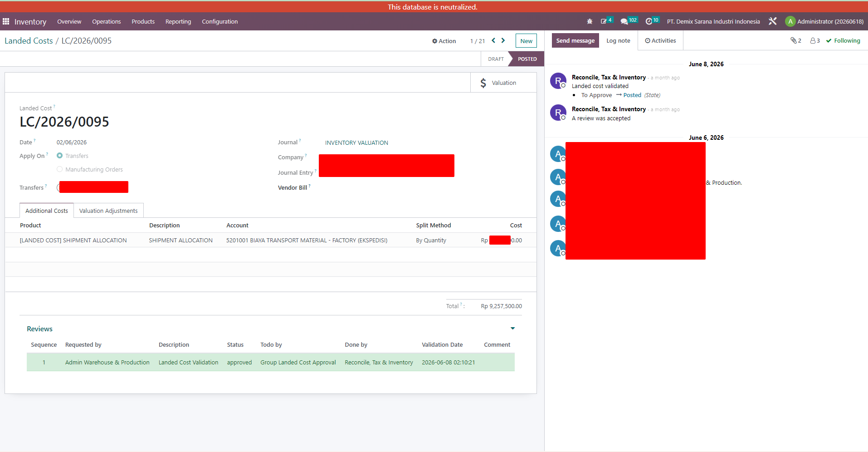Switch to the Valuation Adjustments tab
This screenshot has width=868, height=452.
pos(108,211)
